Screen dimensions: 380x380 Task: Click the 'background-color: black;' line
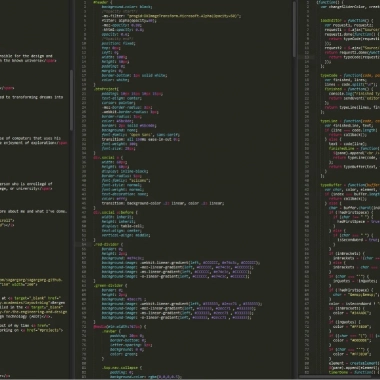coord(127,7)
